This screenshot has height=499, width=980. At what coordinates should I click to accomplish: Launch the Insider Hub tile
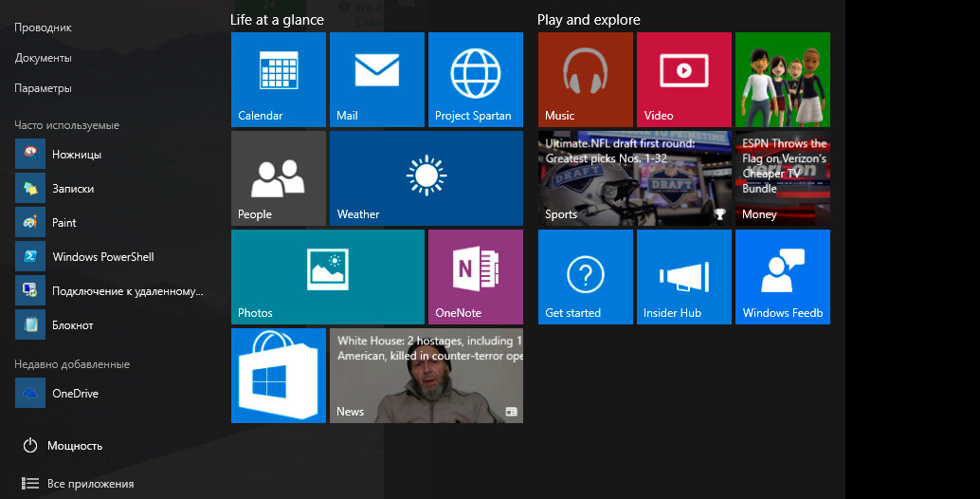point(684,277)
